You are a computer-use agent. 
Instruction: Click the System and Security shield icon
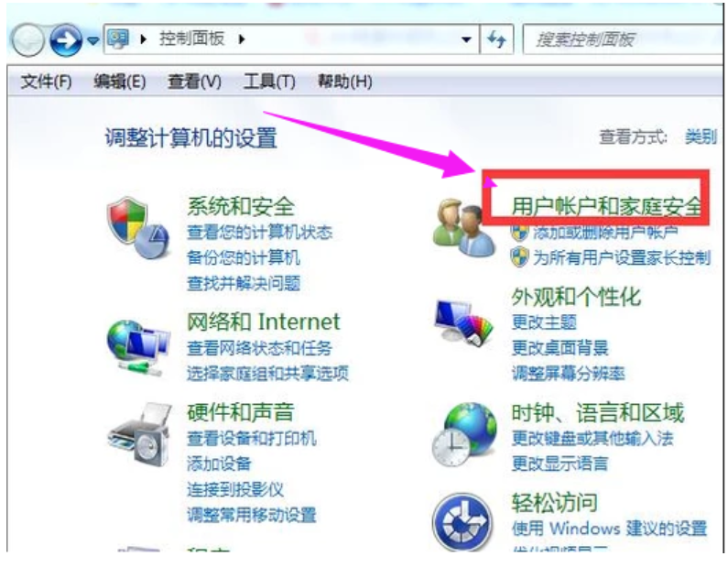point(138,227)
